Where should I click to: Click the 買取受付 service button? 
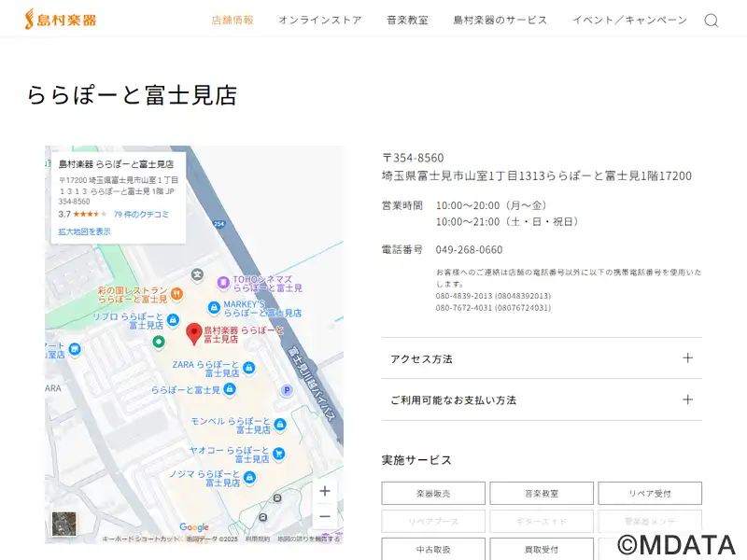click(542, 549)
